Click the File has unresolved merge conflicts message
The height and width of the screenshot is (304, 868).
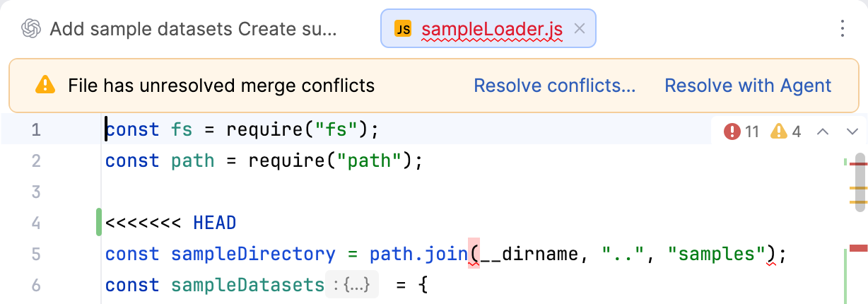pyautogui.click(x=221, y=86)
